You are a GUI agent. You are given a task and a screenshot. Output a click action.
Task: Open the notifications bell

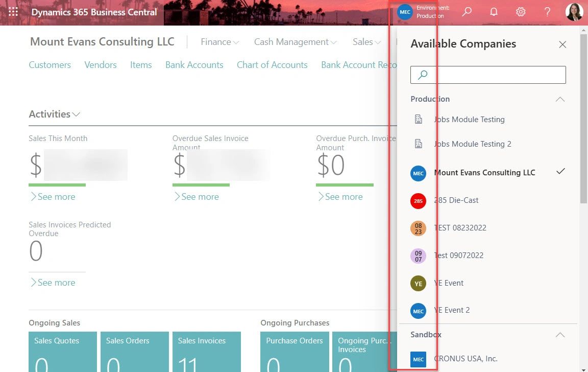coord(494,12)
